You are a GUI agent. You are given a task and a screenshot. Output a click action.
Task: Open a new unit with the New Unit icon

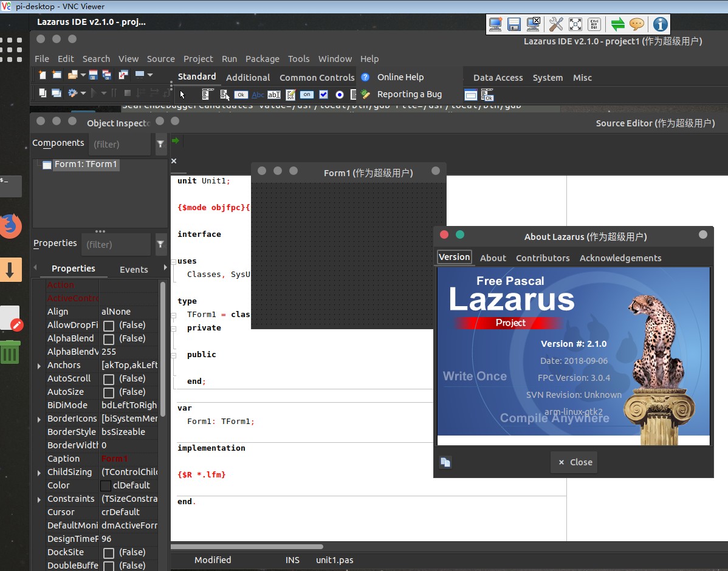click(x=42, y=75)
